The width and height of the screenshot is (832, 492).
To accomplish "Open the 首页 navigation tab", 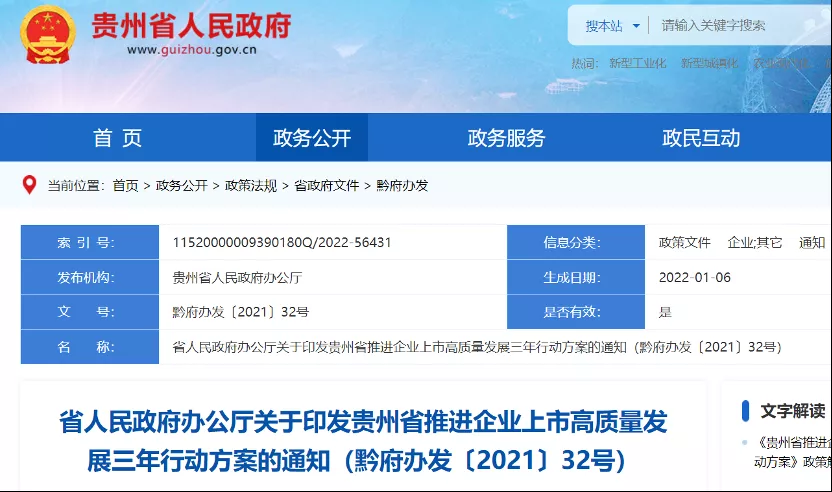I will pyautogui.click(x=118, y=138).
